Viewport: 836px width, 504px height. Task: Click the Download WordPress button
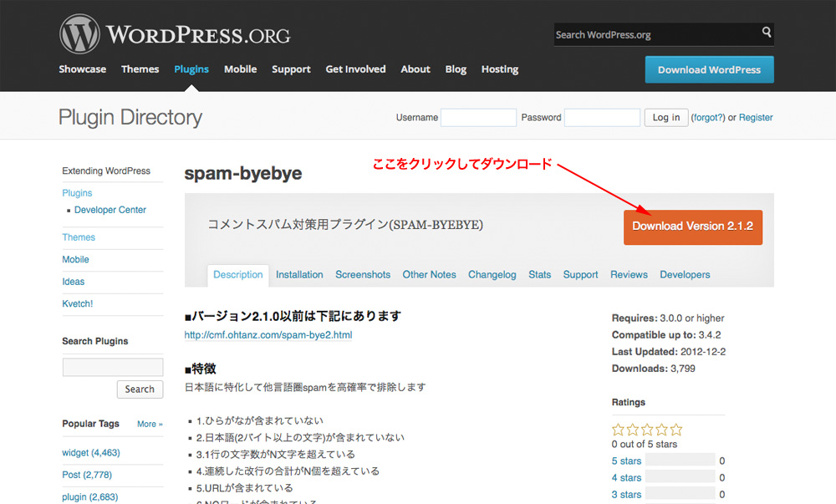tap(709, 70)
